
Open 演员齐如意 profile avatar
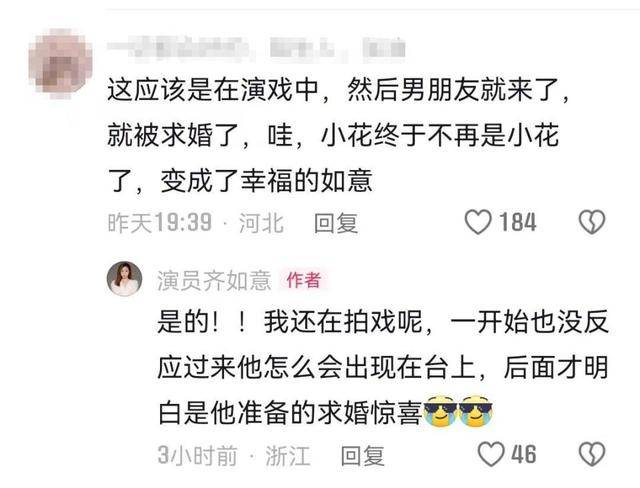124,279
